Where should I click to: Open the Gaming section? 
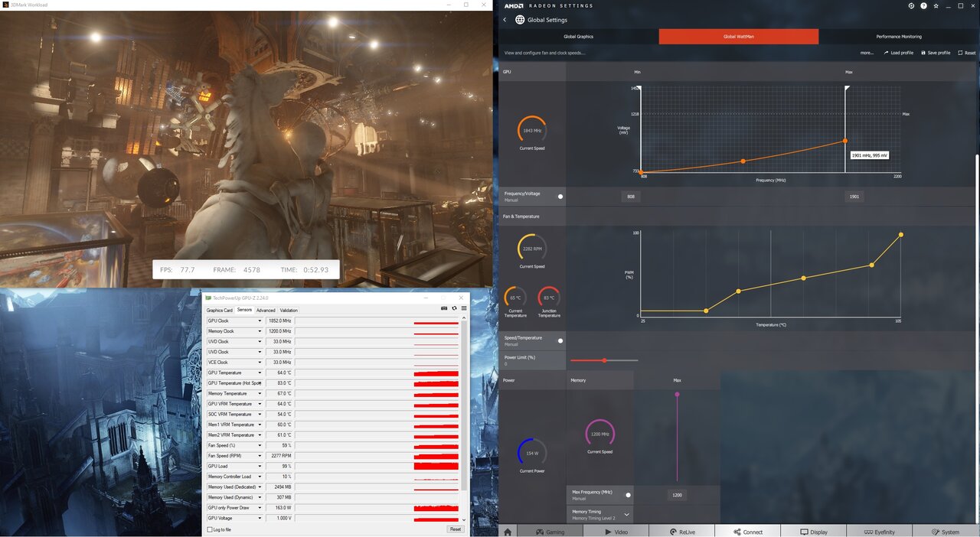click(x=550, y=532)
